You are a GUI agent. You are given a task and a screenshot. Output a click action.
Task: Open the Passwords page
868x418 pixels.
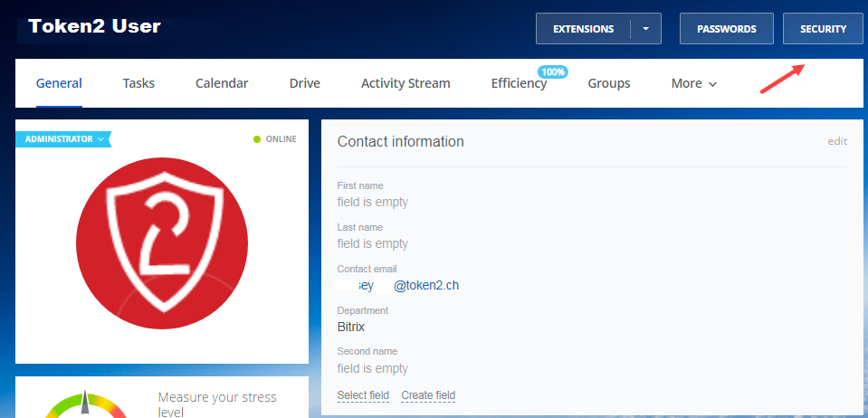tap(726, 29)
